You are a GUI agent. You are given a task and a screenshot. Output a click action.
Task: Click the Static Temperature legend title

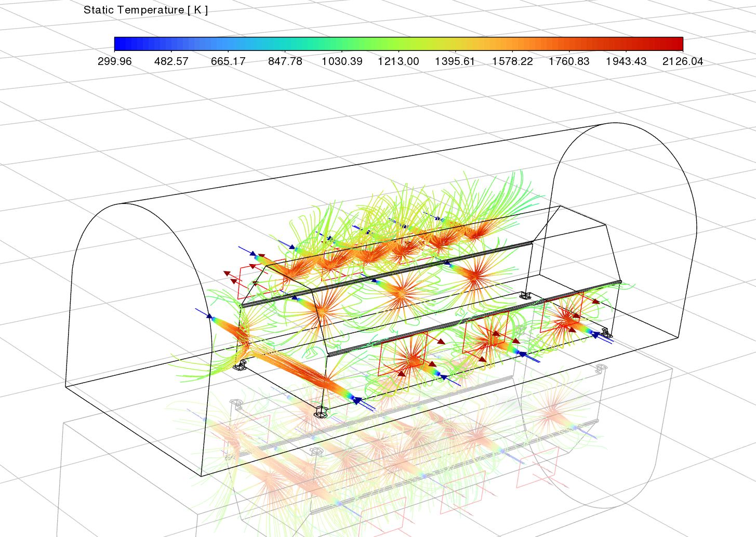(x=145, y=10)
